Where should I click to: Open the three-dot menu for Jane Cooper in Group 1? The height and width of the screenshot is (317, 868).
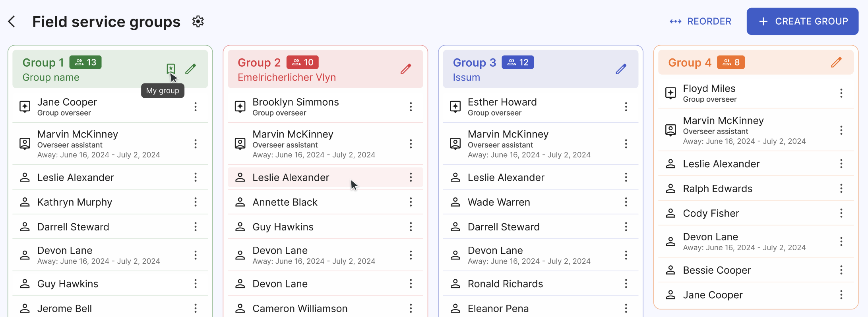(196, 107)
